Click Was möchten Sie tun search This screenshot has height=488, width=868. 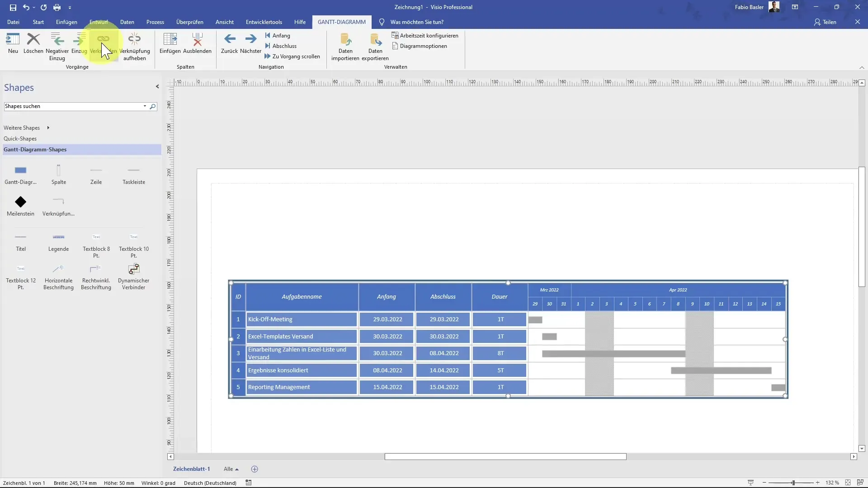coord(417,22)
